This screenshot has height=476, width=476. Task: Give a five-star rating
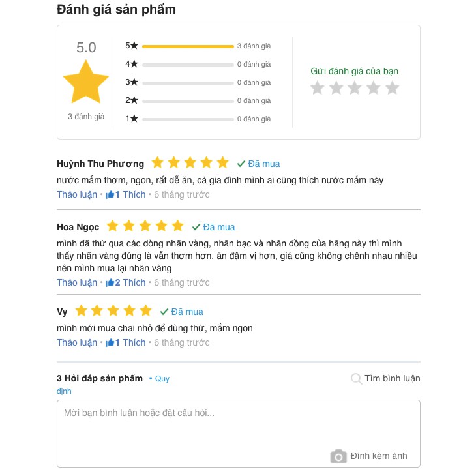pos(392,88)
